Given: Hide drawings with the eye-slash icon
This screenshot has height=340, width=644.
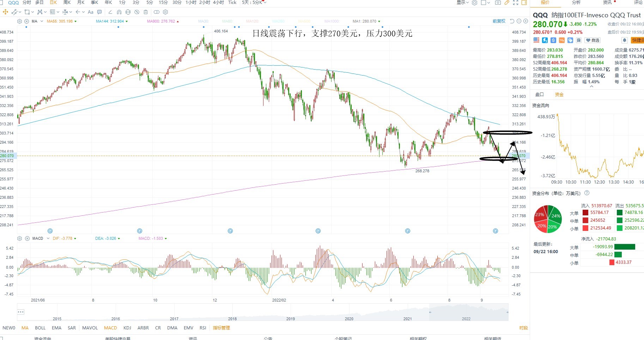Looking at the screenshot, I should click(137, 12).
